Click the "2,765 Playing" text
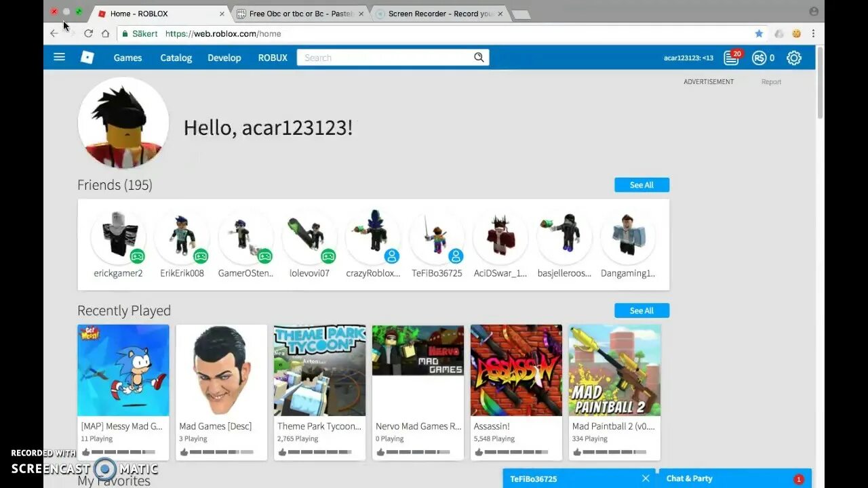Image resolution: width=868 pixels, height=488 pixels. pos(298,439)
